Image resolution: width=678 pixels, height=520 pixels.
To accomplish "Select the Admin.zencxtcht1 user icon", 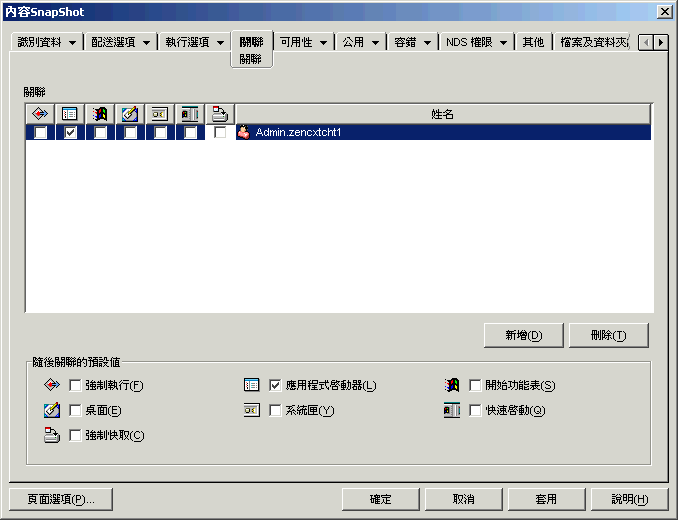I will [x=243, y=132].
